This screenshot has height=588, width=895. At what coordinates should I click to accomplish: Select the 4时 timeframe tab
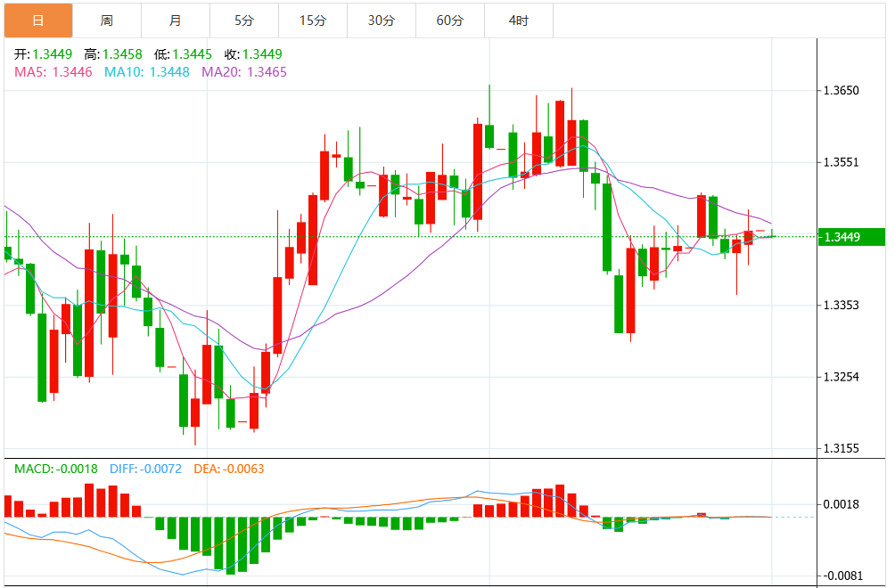point(518,20)
